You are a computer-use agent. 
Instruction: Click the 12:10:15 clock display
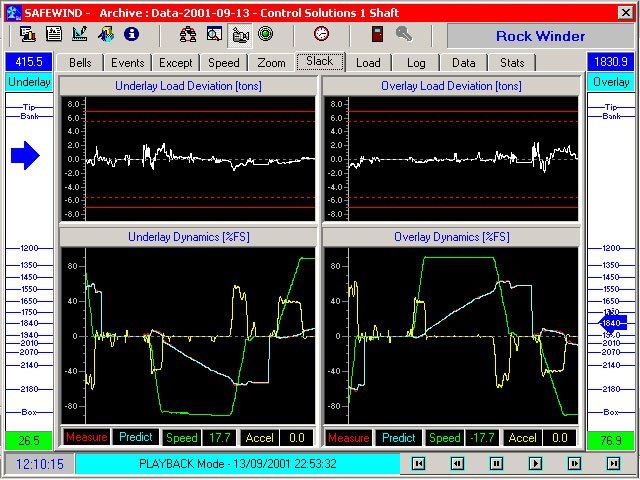pyautogui.click(x=40, y=464)
